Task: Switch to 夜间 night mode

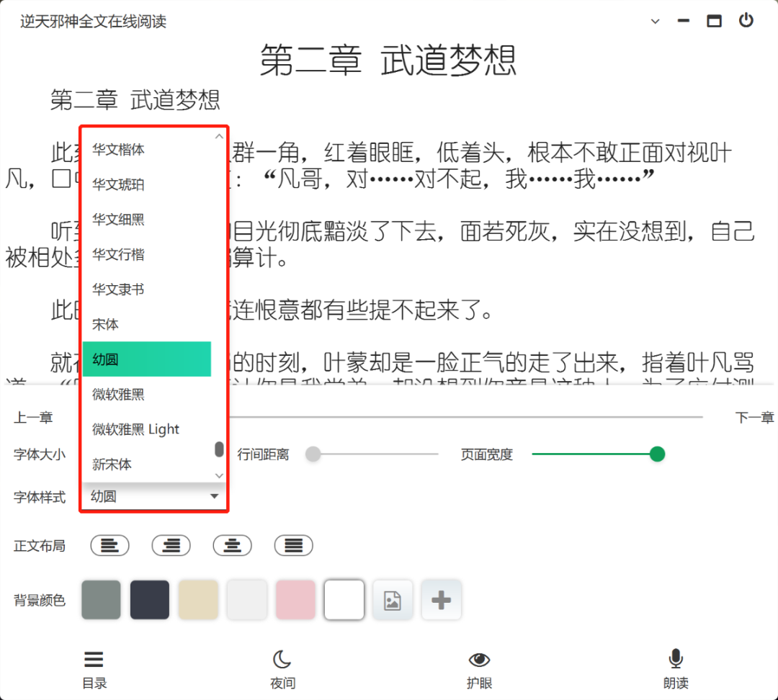Action: click(x=282, y=670)
